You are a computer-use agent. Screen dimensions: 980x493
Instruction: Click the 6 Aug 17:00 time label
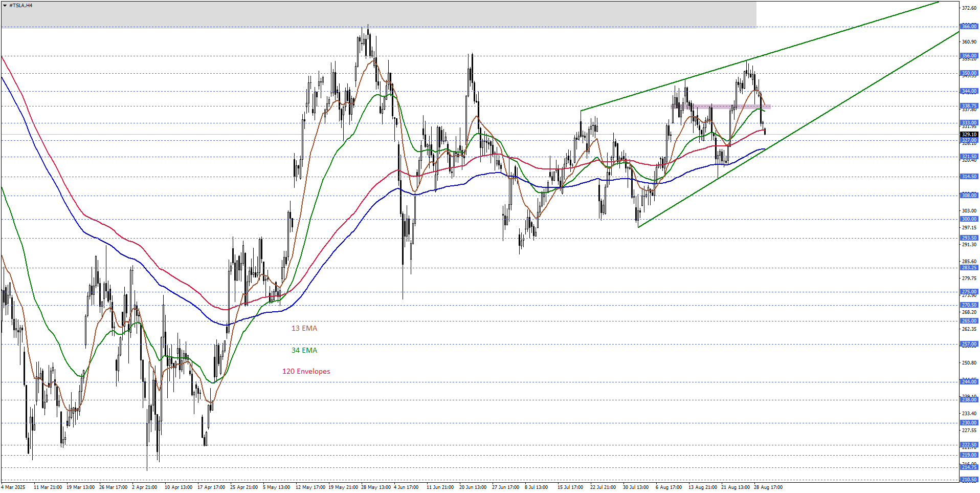coord(669,487)
